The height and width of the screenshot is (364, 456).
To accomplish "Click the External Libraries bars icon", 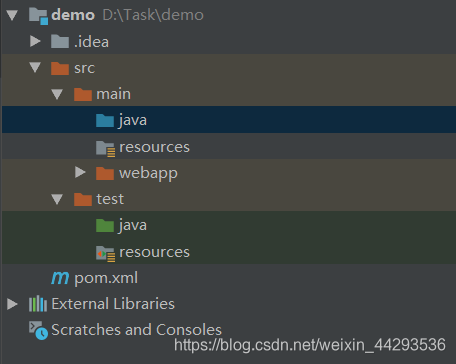I will tap(38, 304).
